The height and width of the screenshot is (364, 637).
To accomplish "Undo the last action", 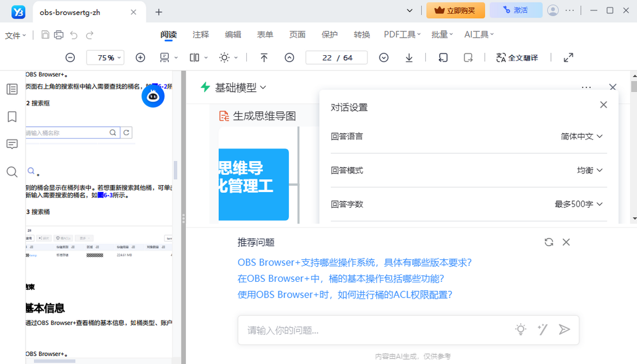I will point(74,35).
